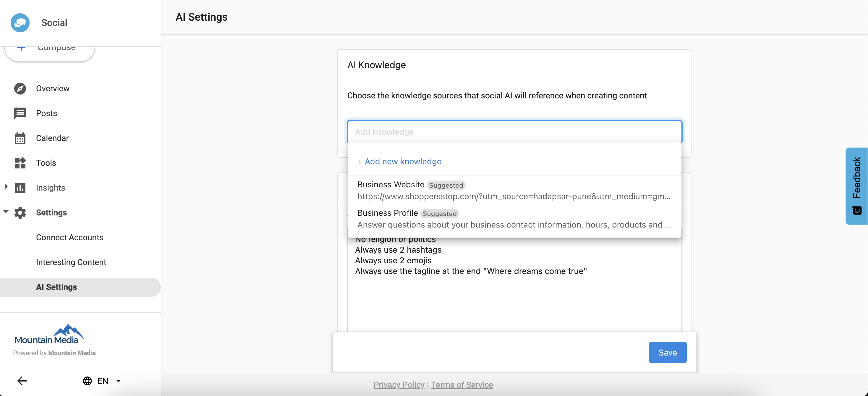The height and width of the screenshot is (396, 868).
Task: Click the Insights bar chart icon
Action: [20, 188]
